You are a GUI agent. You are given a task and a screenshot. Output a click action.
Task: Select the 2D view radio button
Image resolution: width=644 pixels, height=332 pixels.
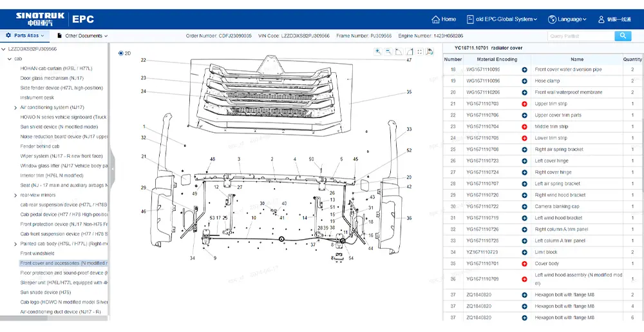(121, 54)
